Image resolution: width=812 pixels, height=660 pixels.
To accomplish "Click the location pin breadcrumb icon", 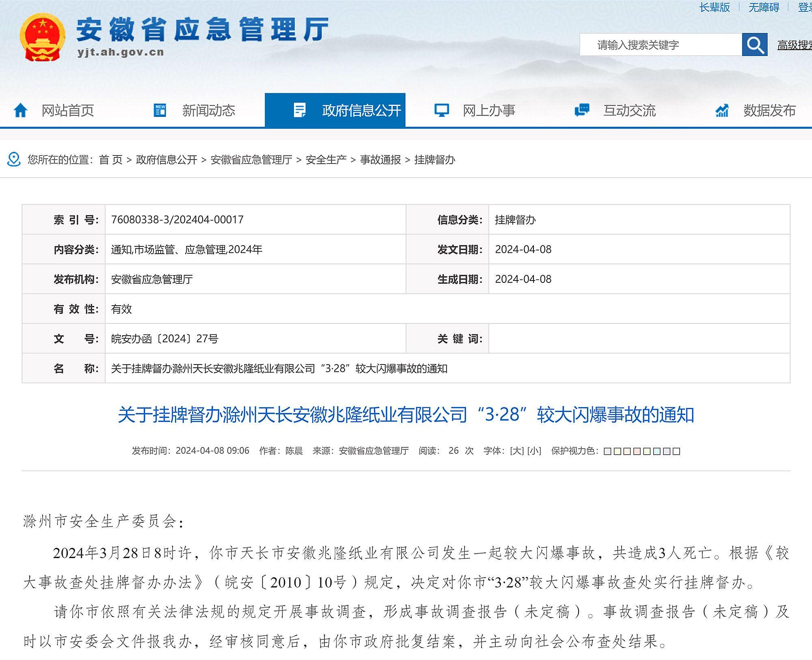I will pos(14,160).
